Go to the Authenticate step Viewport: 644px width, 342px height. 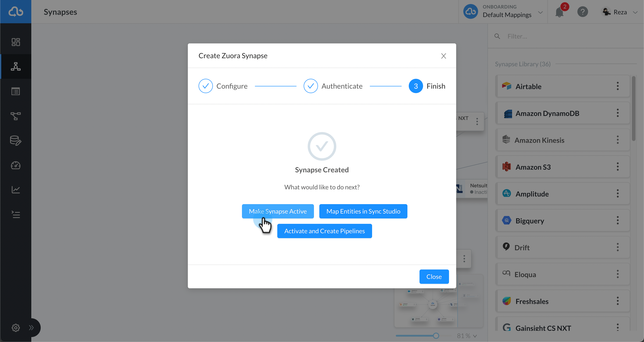pos(333,86)
